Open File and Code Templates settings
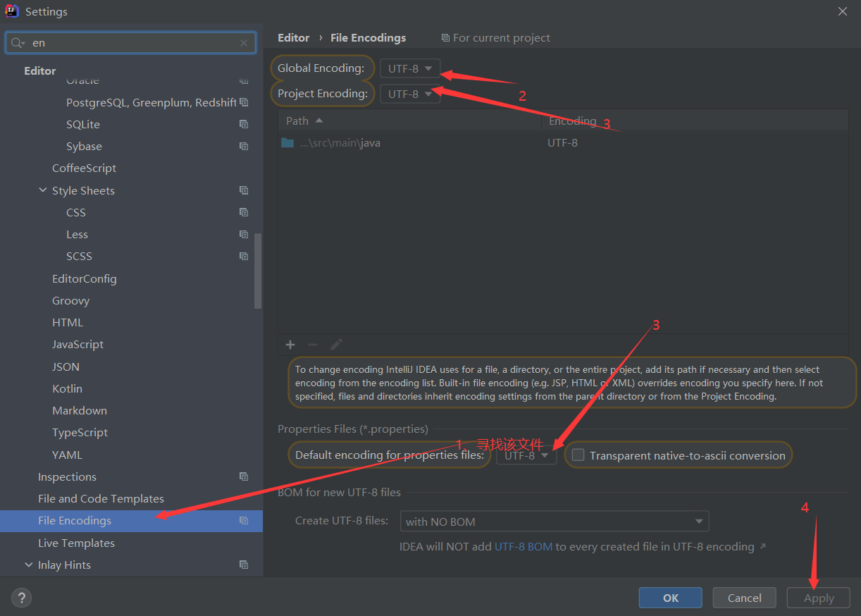The image size is (861, 616). [x=101, y=498]
